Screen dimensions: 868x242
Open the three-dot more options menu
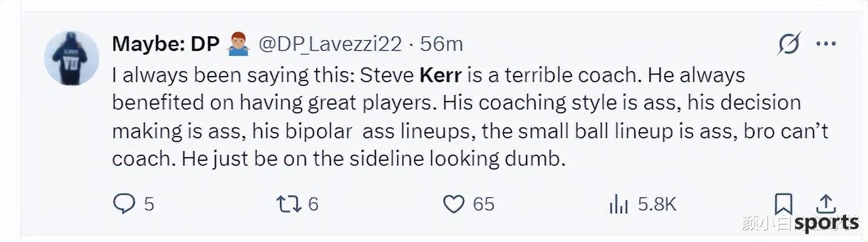coord(826,44)
